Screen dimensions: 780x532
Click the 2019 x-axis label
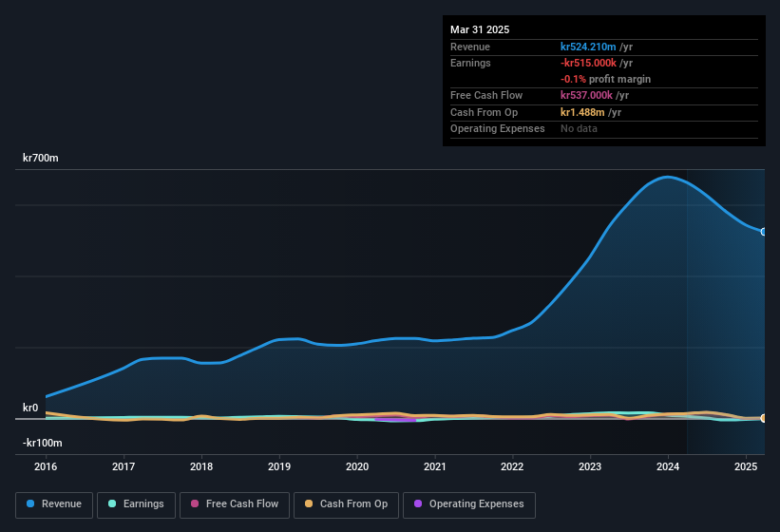click(x=279, y=466)
